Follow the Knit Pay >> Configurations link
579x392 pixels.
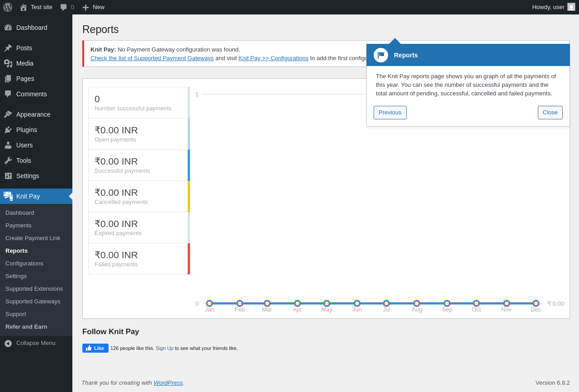point(273,58)
